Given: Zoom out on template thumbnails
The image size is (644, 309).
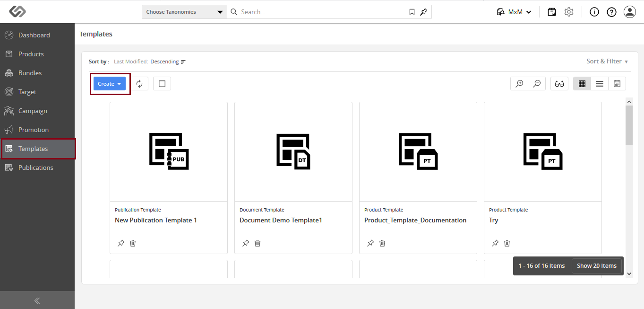Looking at the screenshot, I should pos(537,84).
